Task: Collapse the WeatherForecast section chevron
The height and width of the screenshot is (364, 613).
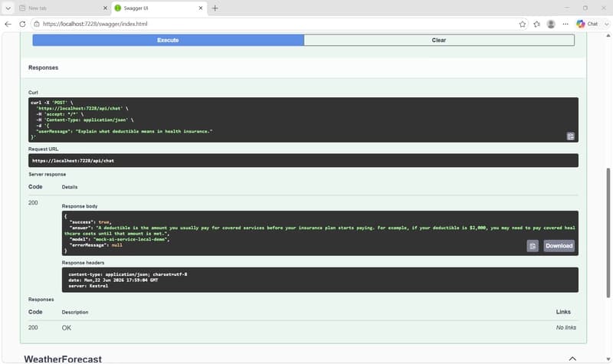Action: pyautogui.click(x=572, y=359)
